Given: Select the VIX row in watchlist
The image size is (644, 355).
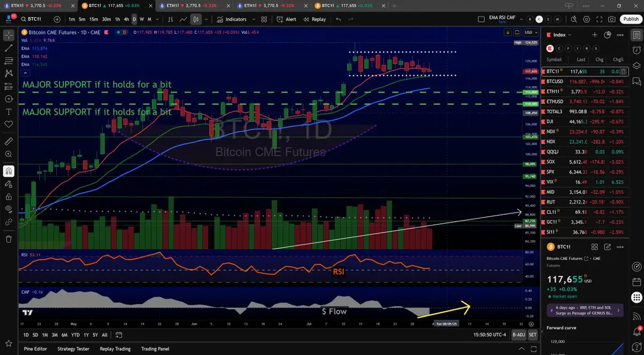Looking at the screenshot, I should click(x=584, y=182).
